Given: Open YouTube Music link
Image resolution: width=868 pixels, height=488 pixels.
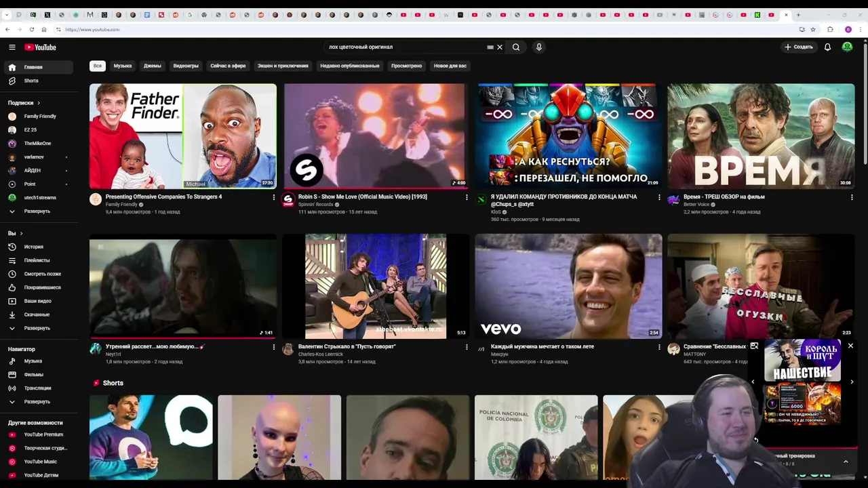Looking at the screenshot, I should [39, 462].
